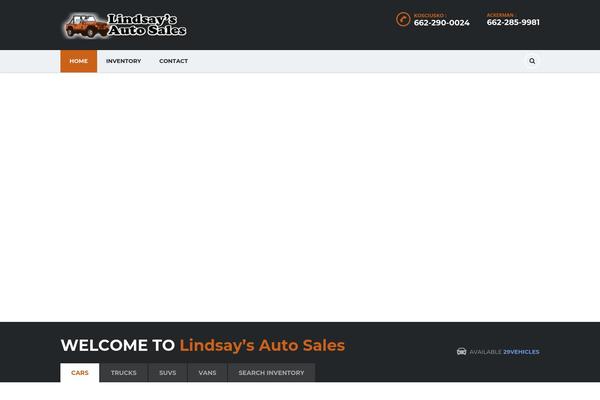Call Kosciusko number 662-290-0024
The width and height of the screenshot is (600, 400).
tap(442, 23)
